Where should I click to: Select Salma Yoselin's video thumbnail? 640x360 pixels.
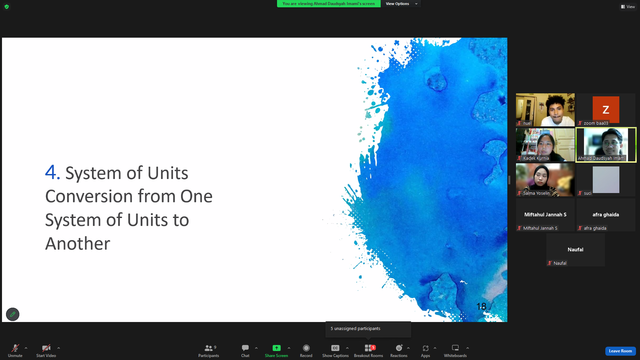click(x=545, y=180)
